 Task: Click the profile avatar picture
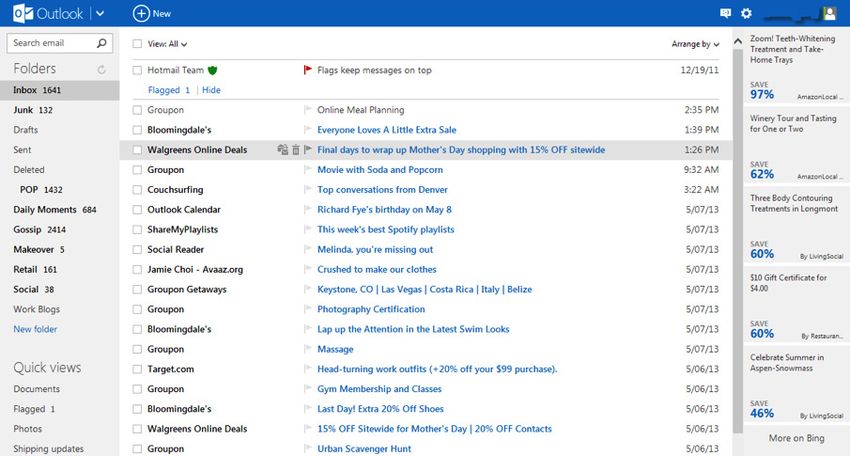(829, 14)
